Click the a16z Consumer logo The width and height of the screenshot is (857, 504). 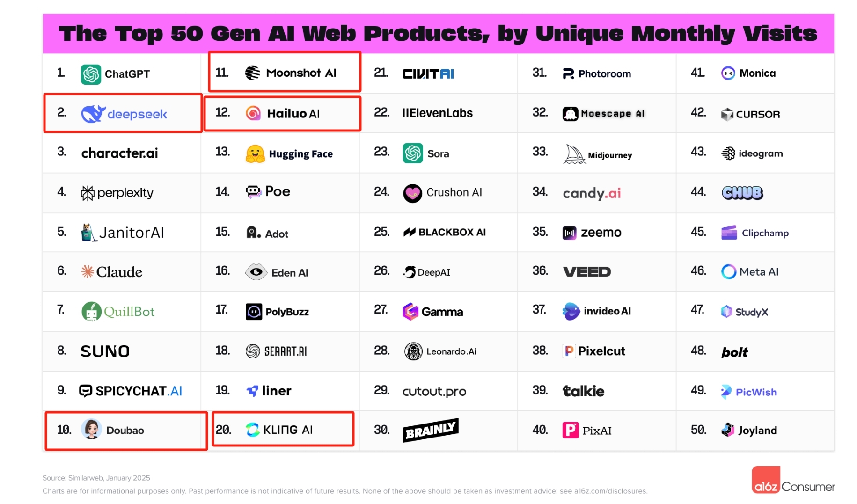[793, 481]
